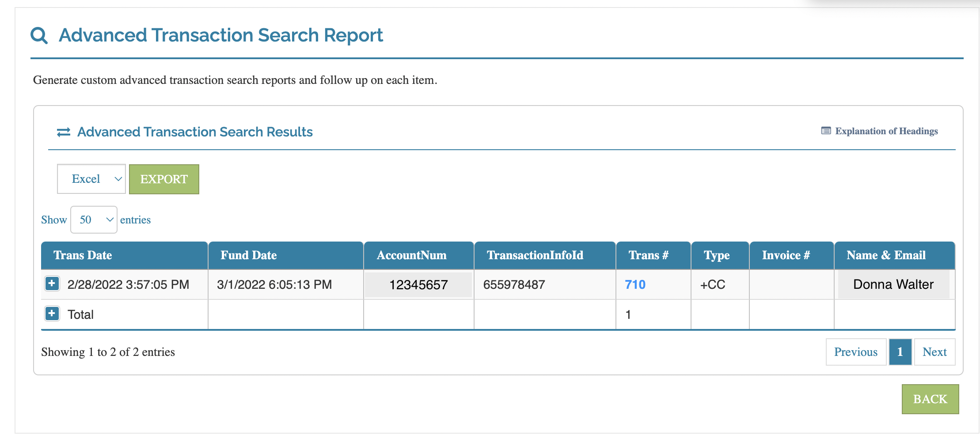This screenshot has height=446, width=980.
Task: Open the Show 50 entries dropdown
Action: point(94,219)
